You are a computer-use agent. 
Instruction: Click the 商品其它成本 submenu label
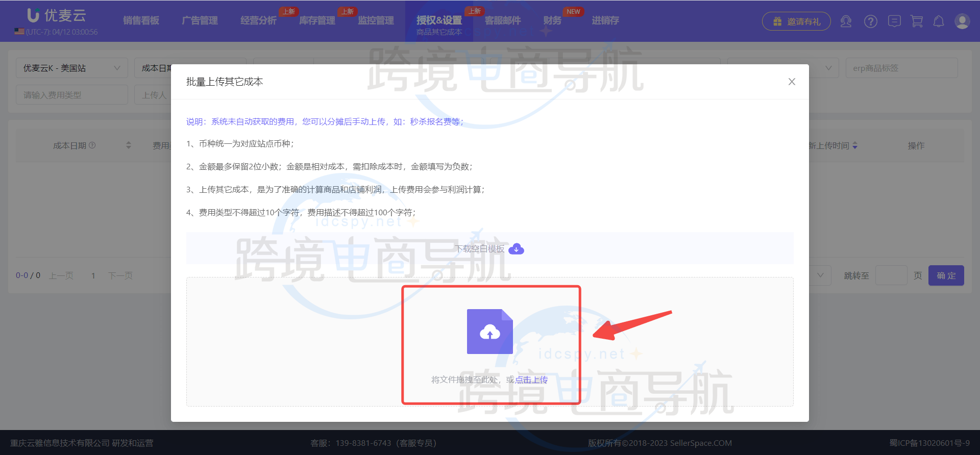tap(439, 32)
